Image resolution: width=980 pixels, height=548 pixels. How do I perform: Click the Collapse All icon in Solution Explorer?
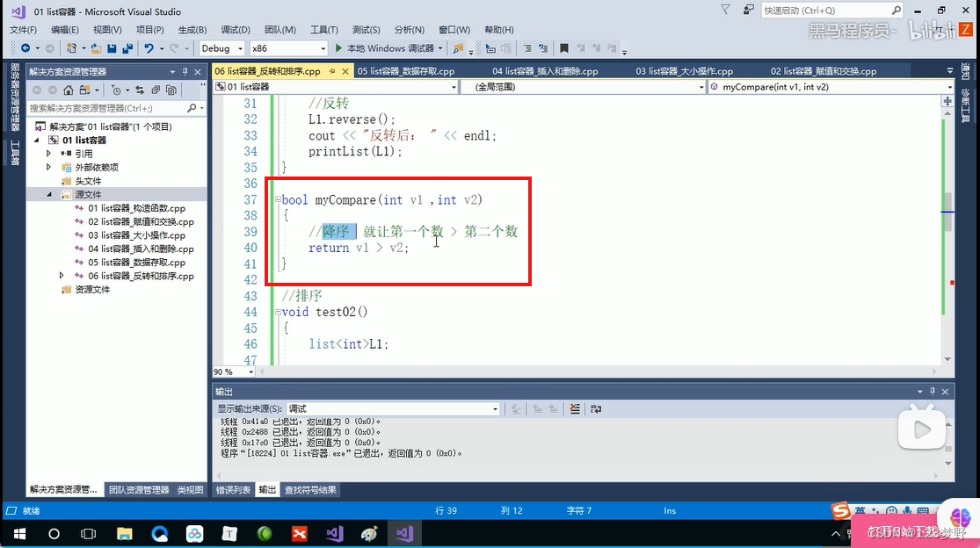coord(156,90)
